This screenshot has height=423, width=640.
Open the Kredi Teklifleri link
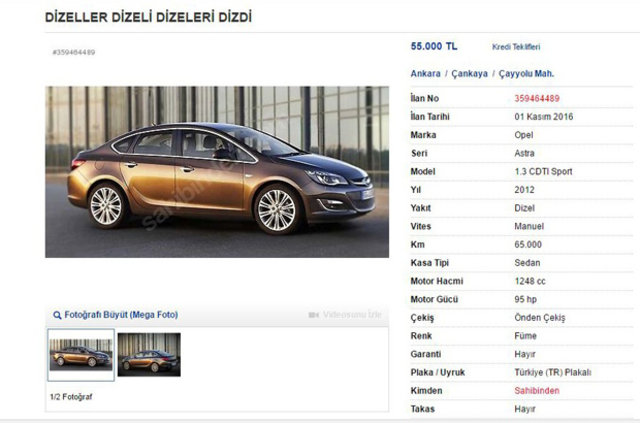pos(516,47)
